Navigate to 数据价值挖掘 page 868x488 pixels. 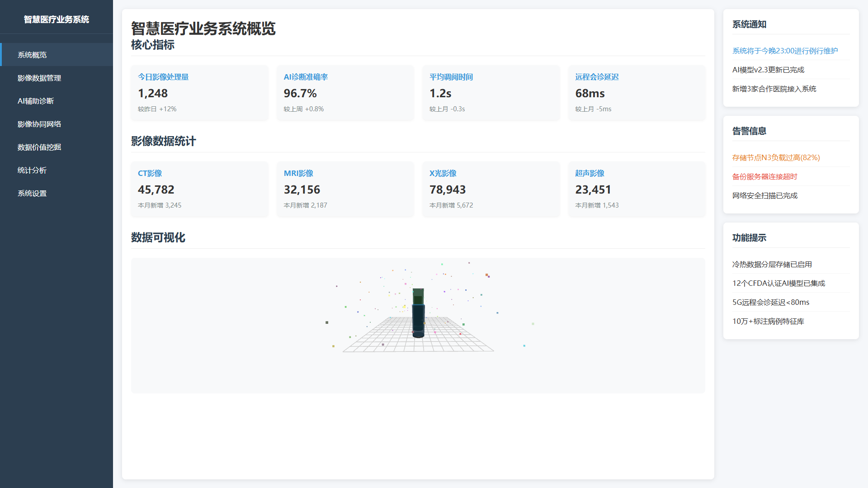coord(39,147)
